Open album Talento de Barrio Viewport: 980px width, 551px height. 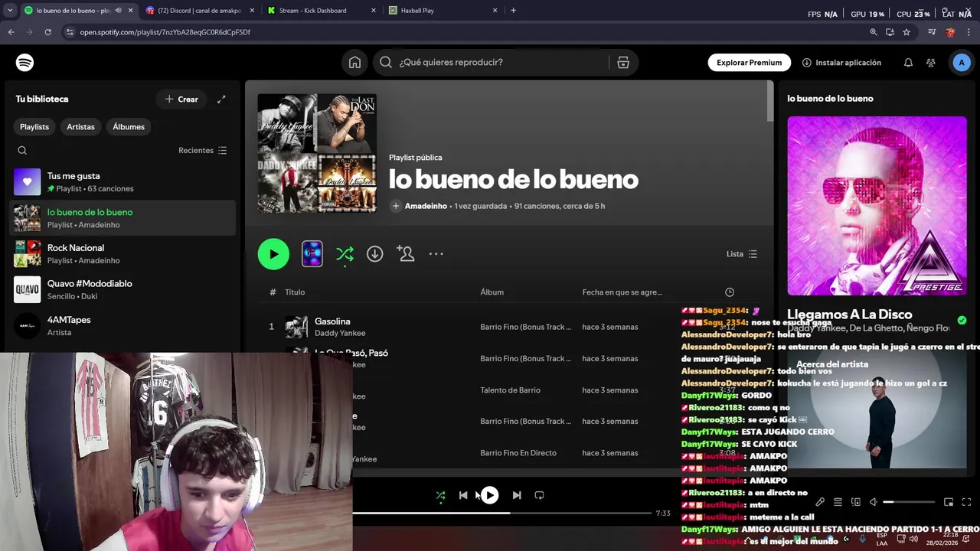pyautogui.click(x=510, y=390)
